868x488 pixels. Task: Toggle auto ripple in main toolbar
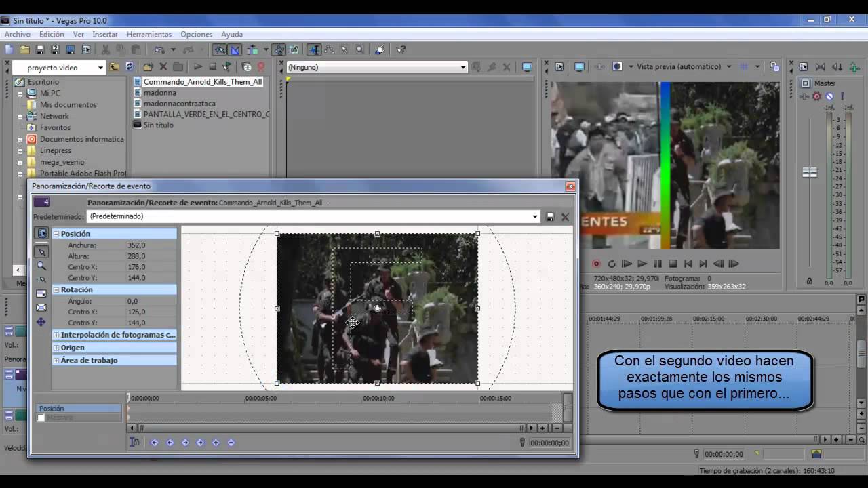pyautogui.click(x=254, y=49)
